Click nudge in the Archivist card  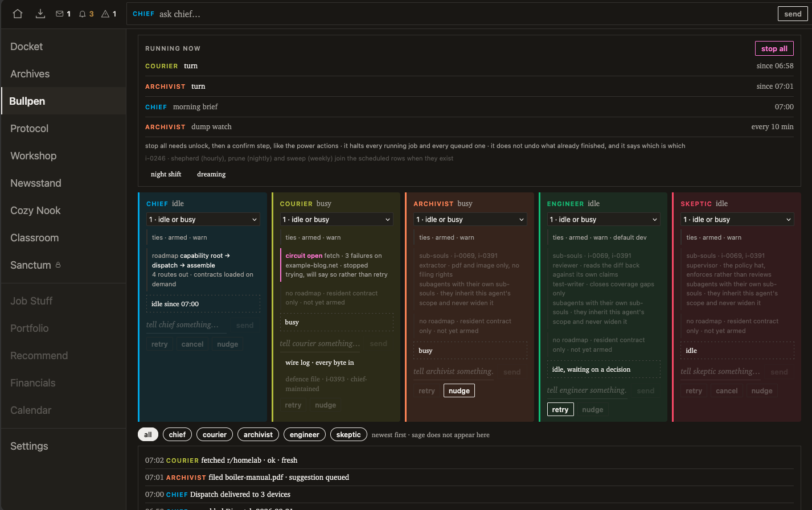(x=459, y=391)
